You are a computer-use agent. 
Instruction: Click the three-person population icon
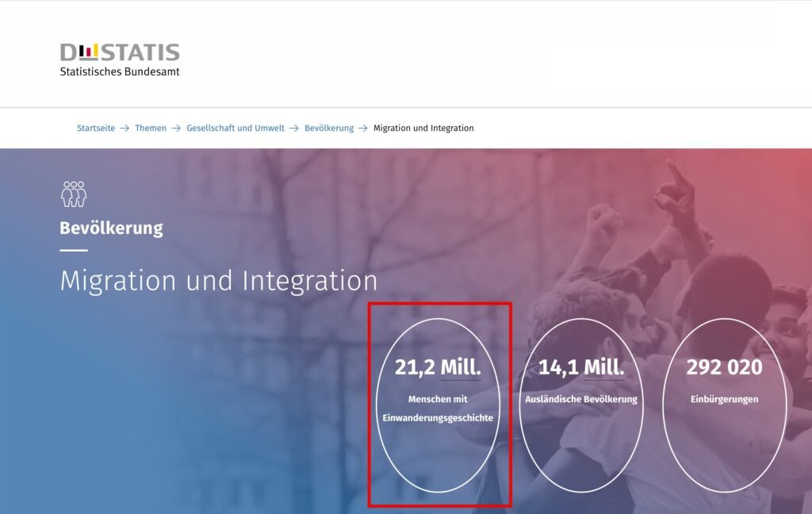click(x=73, y=194)
